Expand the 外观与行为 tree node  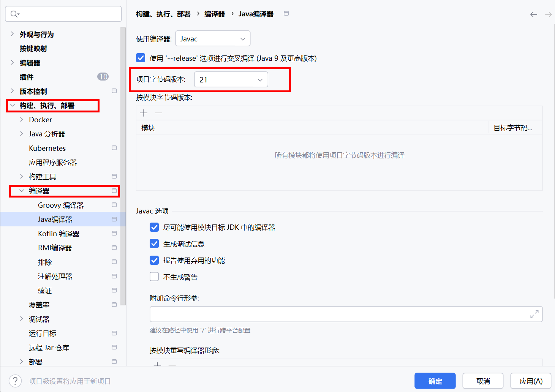13,34
